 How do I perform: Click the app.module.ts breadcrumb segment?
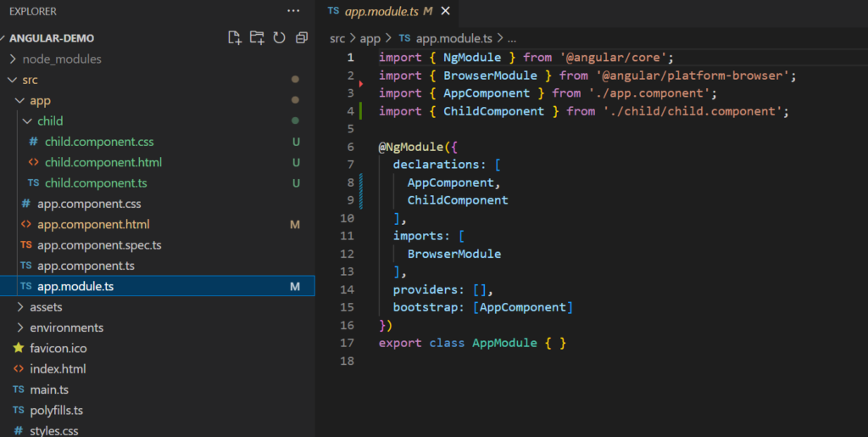pos(454,38)
